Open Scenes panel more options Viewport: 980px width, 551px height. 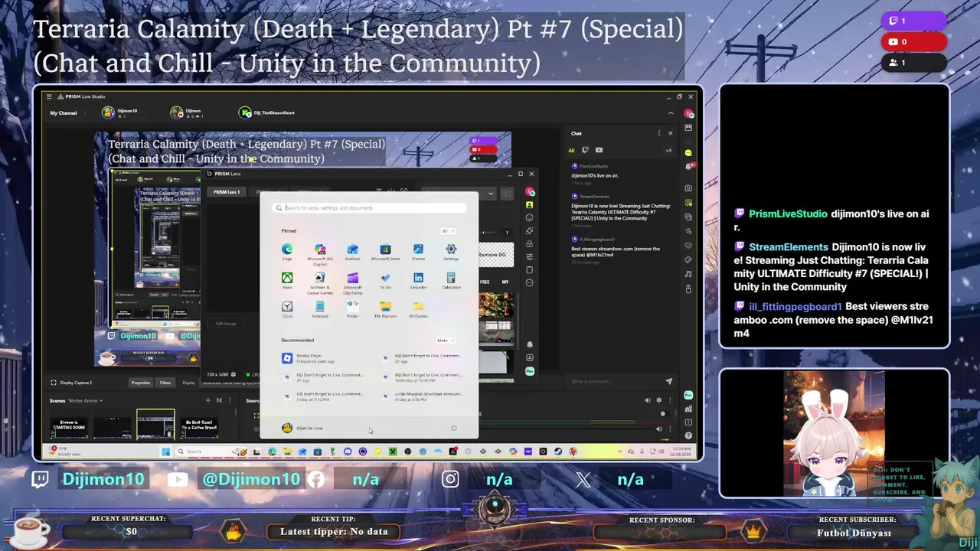(230, 400)
